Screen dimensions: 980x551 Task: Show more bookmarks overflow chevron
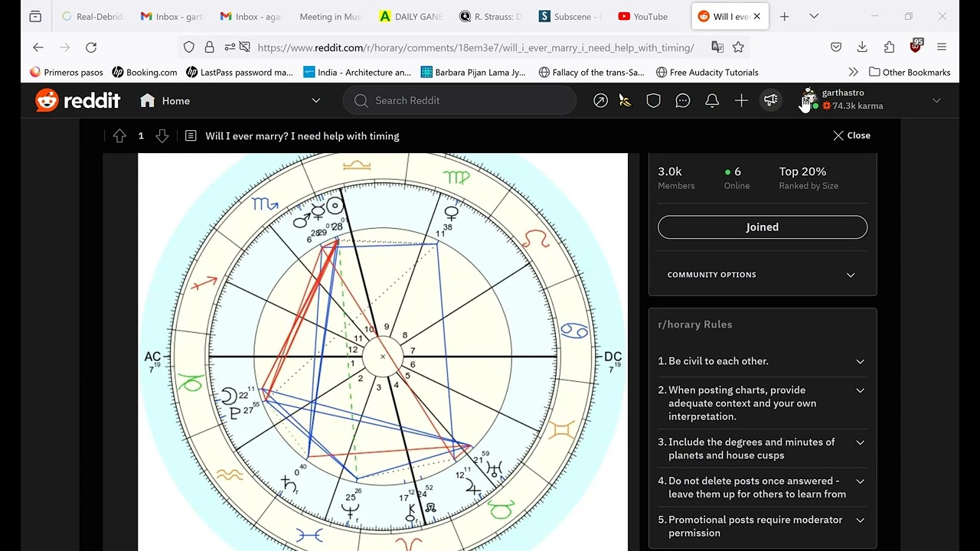854,72
